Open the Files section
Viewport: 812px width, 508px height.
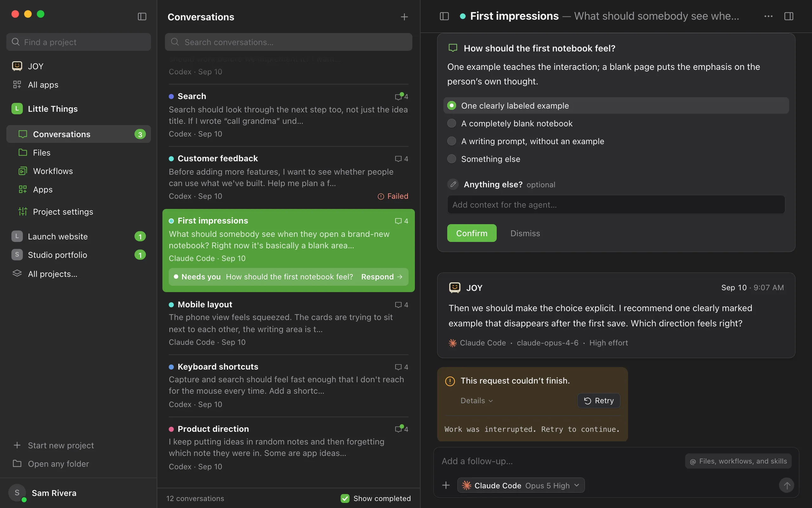point(79,152)
